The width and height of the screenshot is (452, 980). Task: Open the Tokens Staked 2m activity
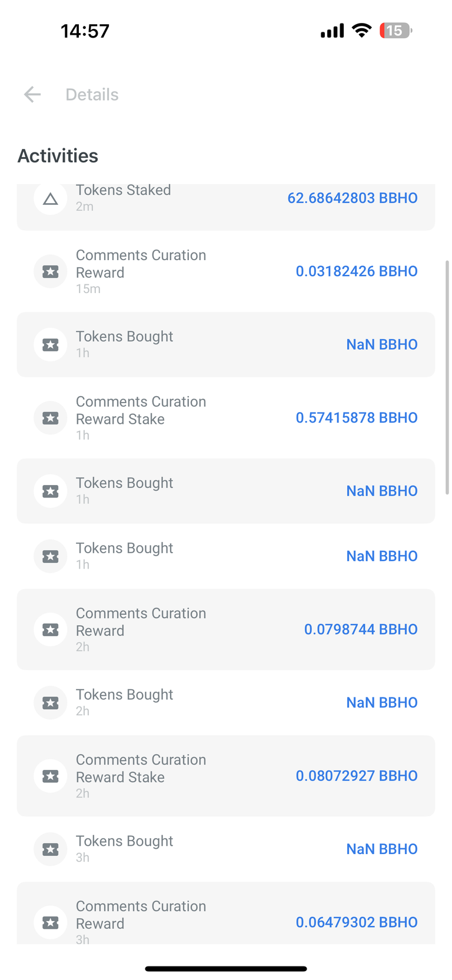click(x=226, y=207)
